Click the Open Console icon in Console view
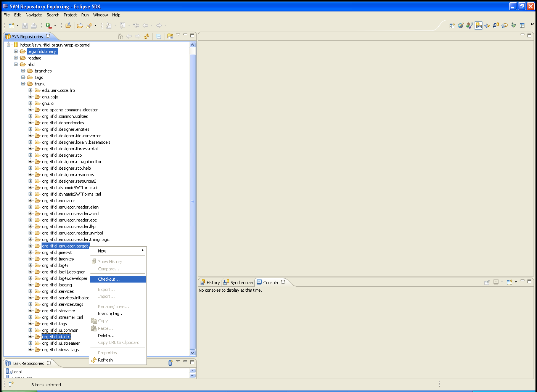 coord(509,282)
